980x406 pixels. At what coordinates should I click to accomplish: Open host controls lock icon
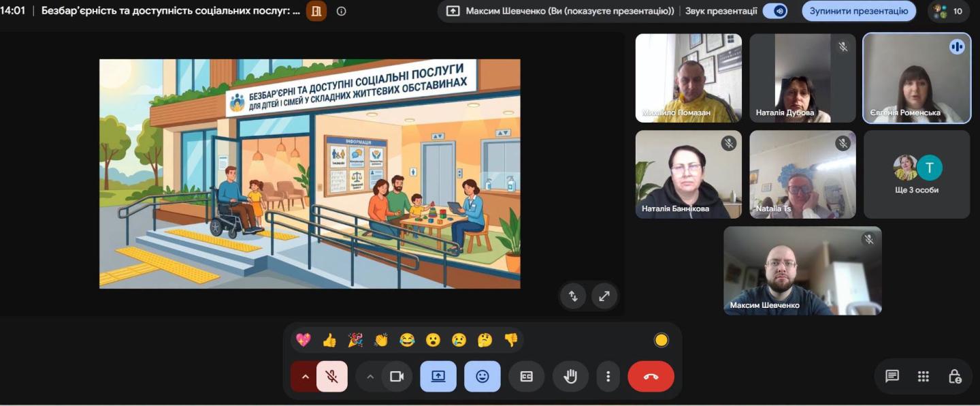(955, 377)
